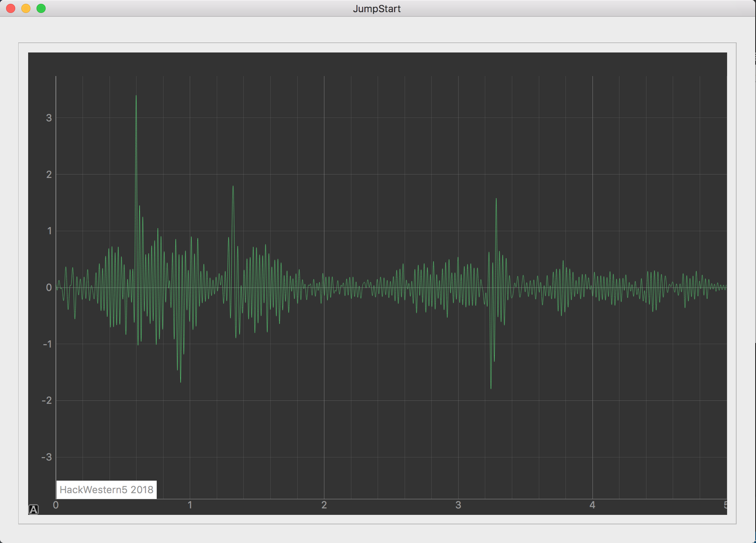Click the x-axis tick label 0
The height and width of the screenshot is (543, 756).
click(x=56, y=505)
